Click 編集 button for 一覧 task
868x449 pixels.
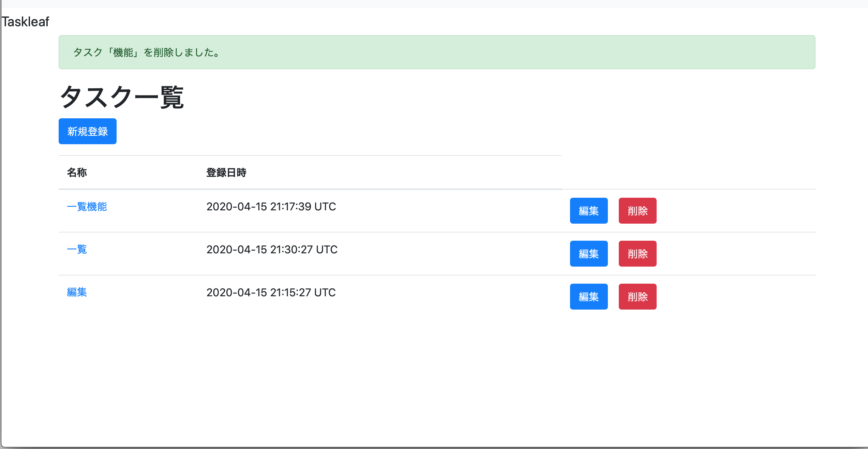[x=588, y=254]
